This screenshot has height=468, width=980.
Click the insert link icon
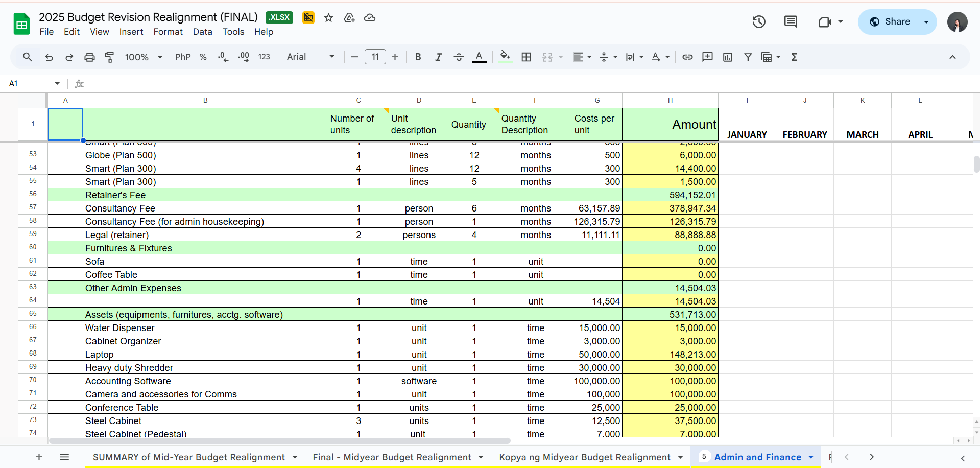[x=687, y=57]
